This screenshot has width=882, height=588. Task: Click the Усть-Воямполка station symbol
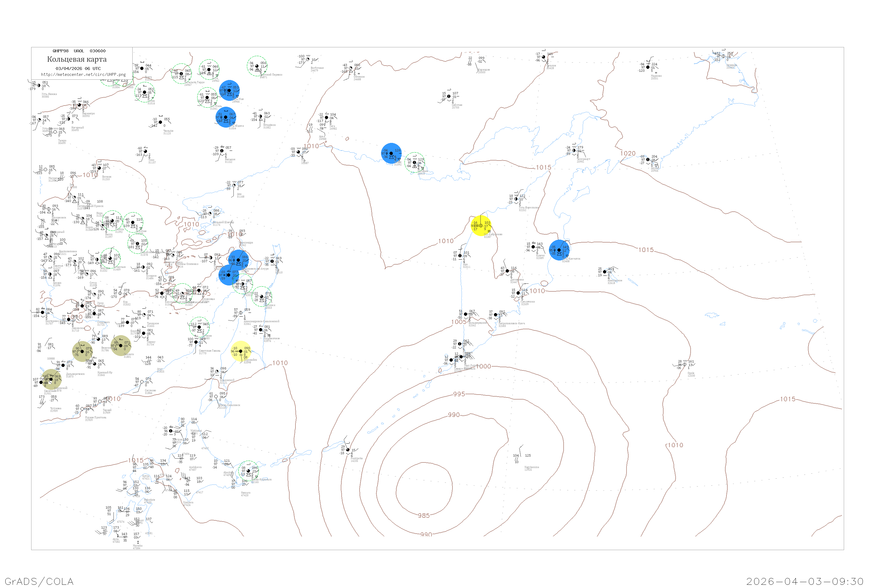click(x=516, y=199)
